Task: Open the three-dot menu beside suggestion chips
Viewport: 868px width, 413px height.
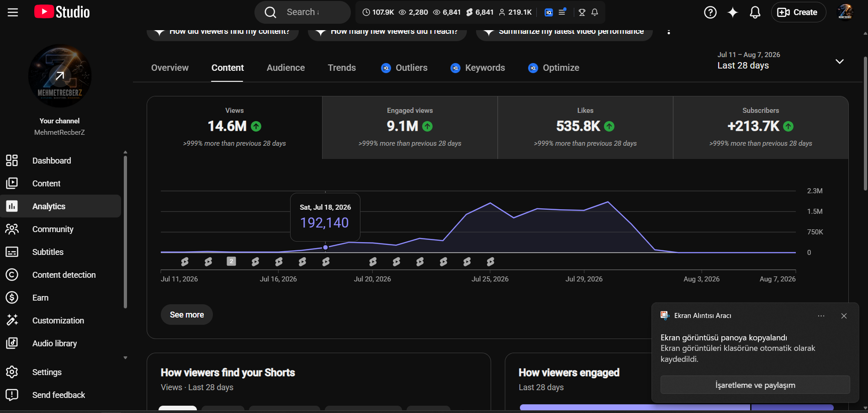Action: pyautogui.click(x=669, y=31)
